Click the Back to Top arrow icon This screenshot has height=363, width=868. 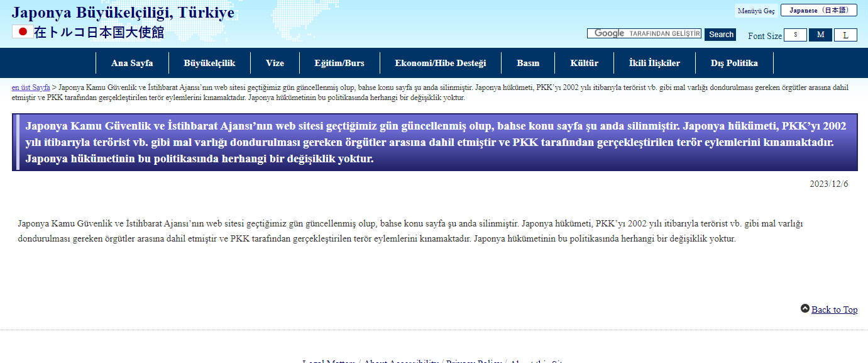click(805, 309)
